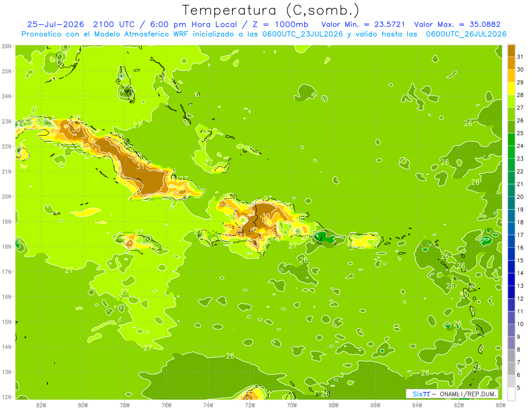
Task: Click 'Valor Min. = 23.5721' text
Action: point(364,24)
